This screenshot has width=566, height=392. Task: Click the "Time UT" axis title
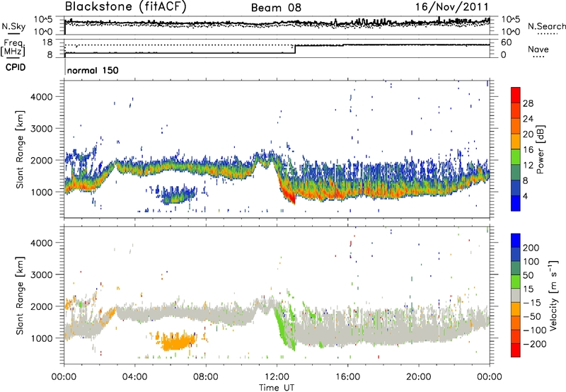click(x=277, y=387)
